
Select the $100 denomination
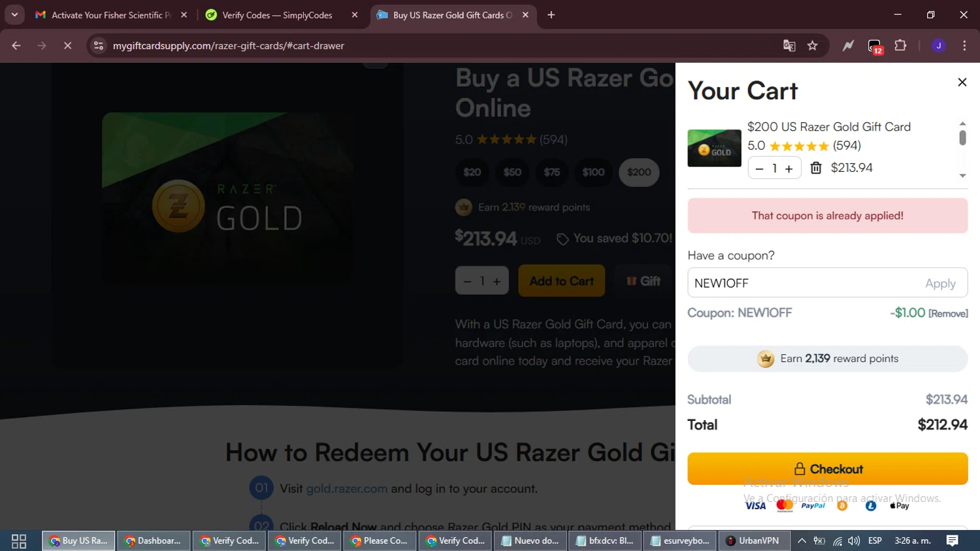[x=593, y=173]
